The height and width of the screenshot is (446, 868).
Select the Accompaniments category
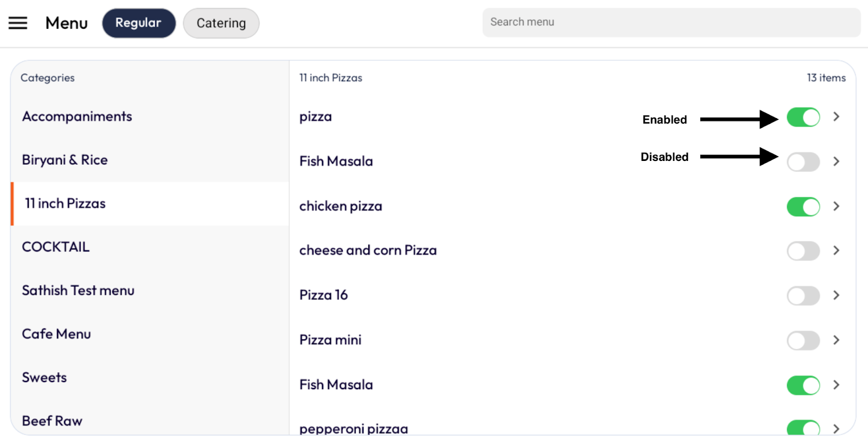pos(77,117)
